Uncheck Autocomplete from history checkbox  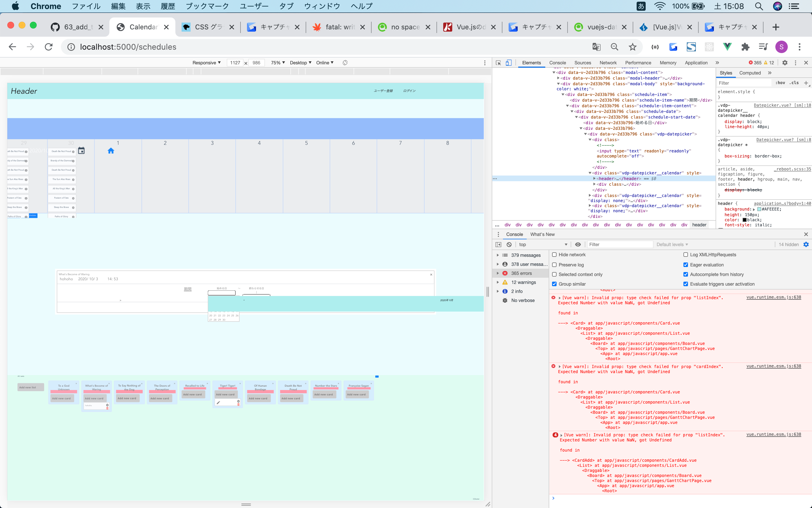tap(685, 274)
